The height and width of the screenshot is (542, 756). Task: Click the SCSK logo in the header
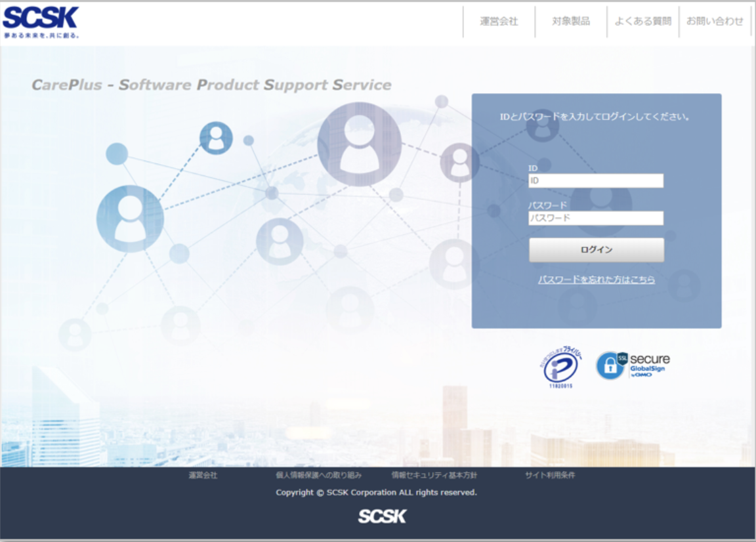41,22
